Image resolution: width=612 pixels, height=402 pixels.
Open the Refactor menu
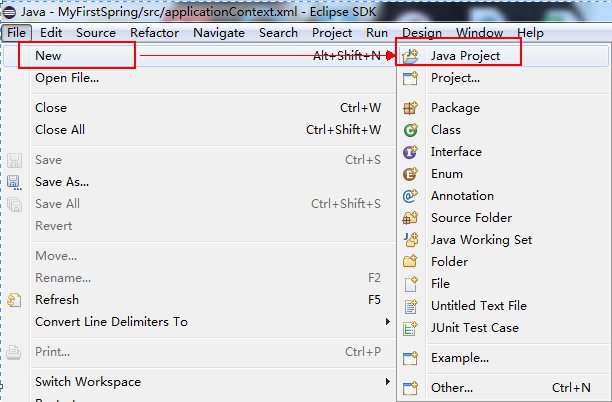click(x=155, y=33)
